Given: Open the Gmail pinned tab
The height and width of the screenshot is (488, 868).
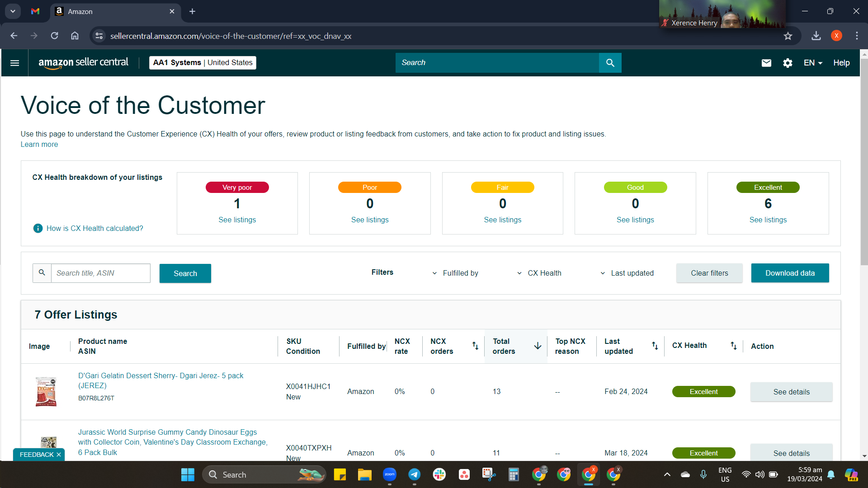Looking at the screenshot, I should coord(35,11).
